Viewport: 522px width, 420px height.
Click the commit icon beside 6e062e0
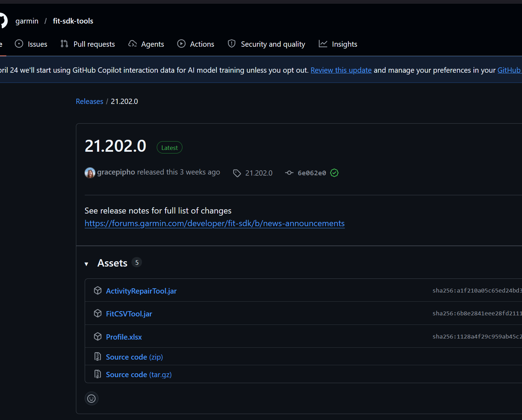click(289, 173)
